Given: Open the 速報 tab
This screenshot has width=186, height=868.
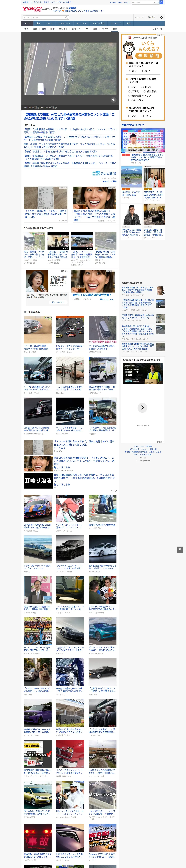Looking at the screenshot, I should point(38,24).
